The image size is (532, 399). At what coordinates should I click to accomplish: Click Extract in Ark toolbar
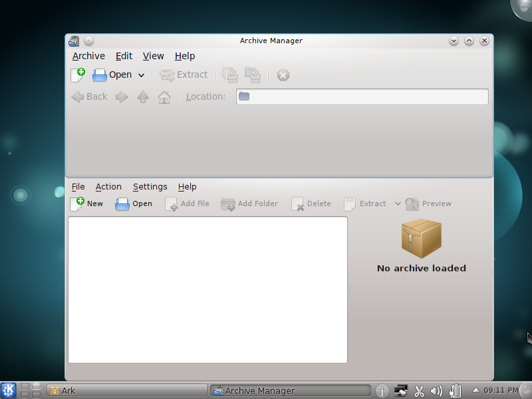pyautogui.click(x=364, y=203)
